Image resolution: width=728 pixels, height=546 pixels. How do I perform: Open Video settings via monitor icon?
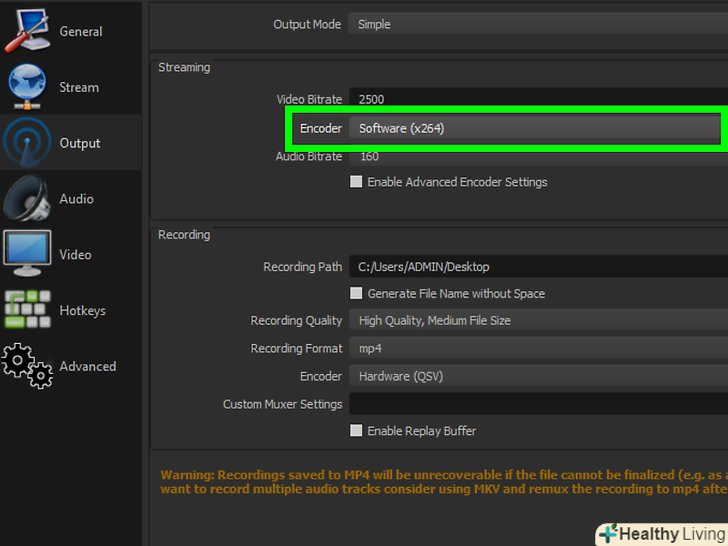pyautogui.click(x=27, y=254)
